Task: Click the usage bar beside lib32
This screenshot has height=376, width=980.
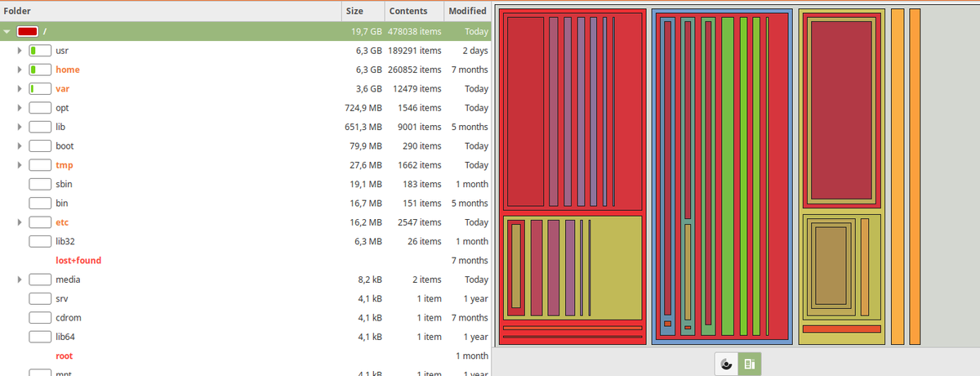Action: tap(40, 241)
